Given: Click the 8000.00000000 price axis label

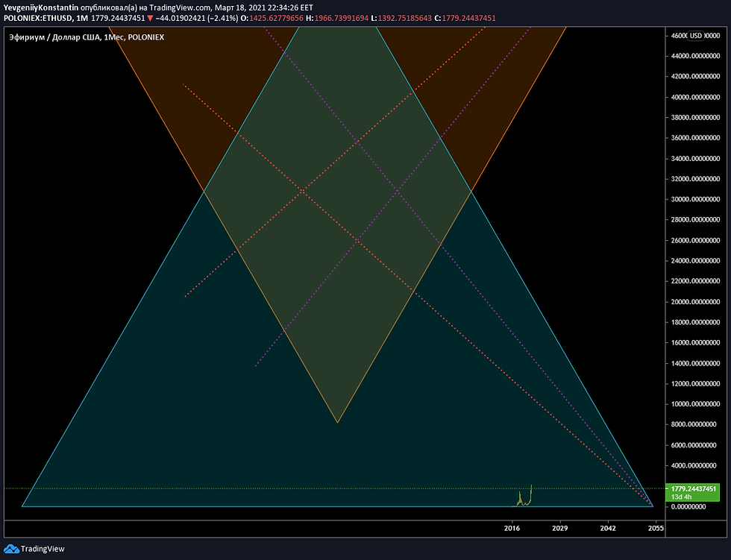Looking at the screenshot, I should coord(694,424).
